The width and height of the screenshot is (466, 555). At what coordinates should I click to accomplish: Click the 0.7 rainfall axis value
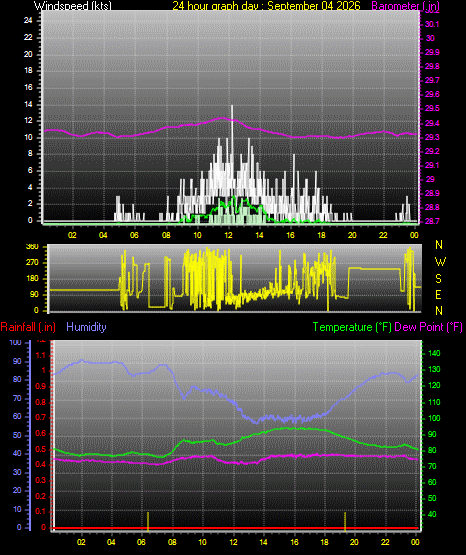pyautogui.click(x=41, y=418)
